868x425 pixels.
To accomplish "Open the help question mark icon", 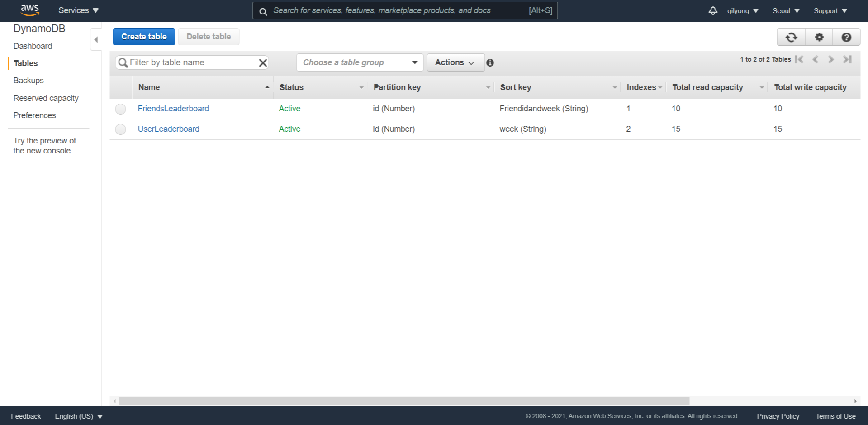I will click(x=846, y=37).
